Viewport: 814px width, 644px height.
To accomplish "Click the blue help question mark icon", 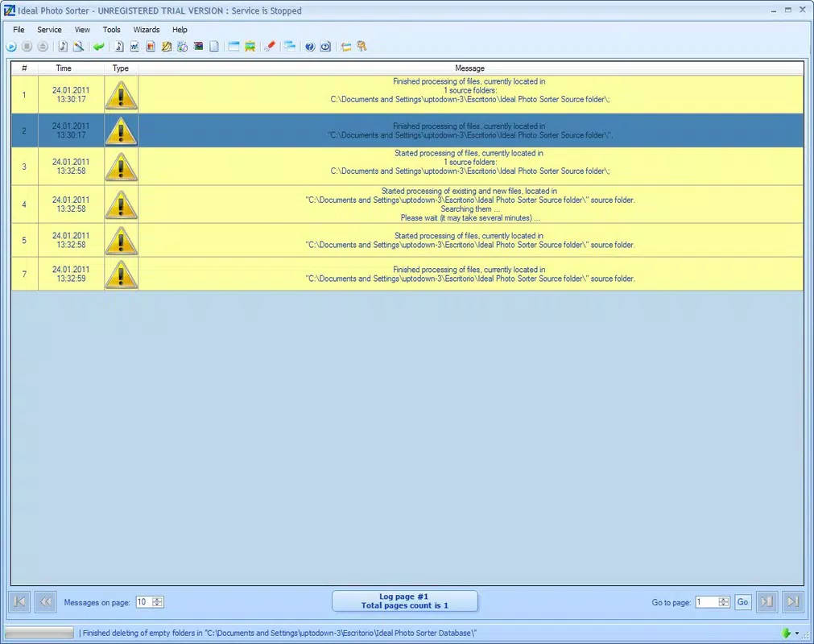I will point(310,47).
